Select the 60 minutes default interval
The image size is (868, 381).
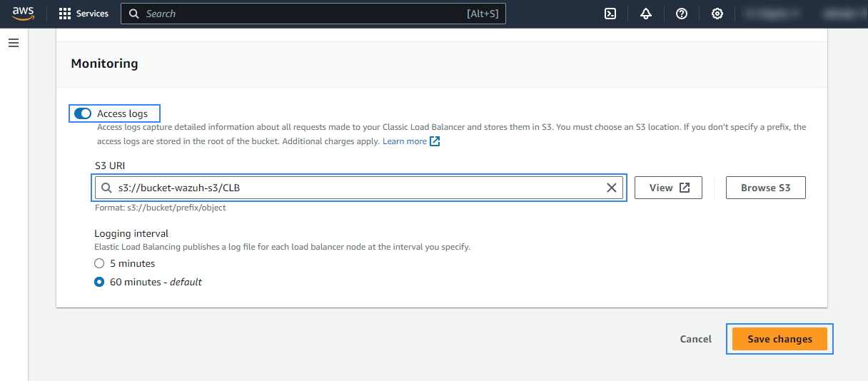click(x=100, y=282)
